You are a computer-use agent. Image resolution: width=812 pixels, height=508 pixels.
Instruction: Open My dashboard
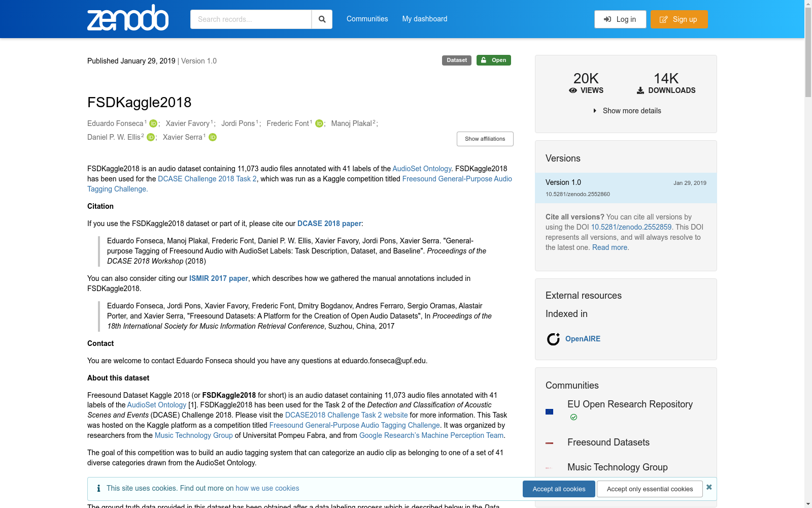[425, 19]
